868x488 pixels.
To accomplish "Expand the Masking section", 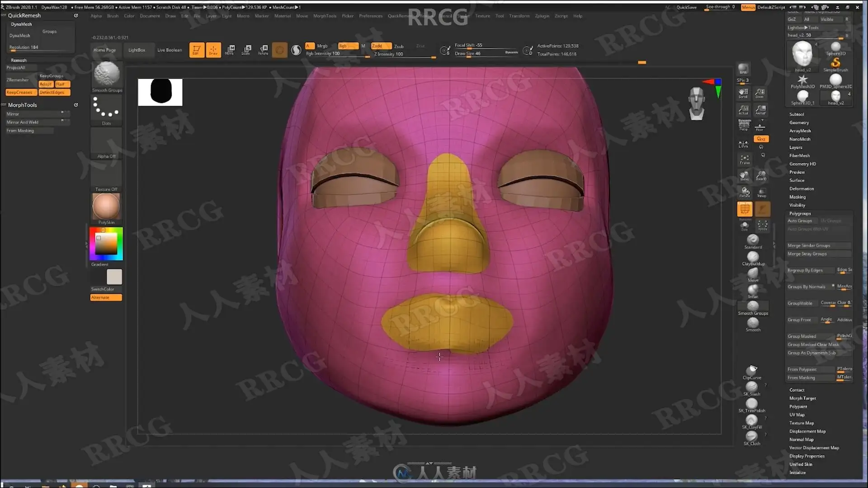I will tap(797, 197).
